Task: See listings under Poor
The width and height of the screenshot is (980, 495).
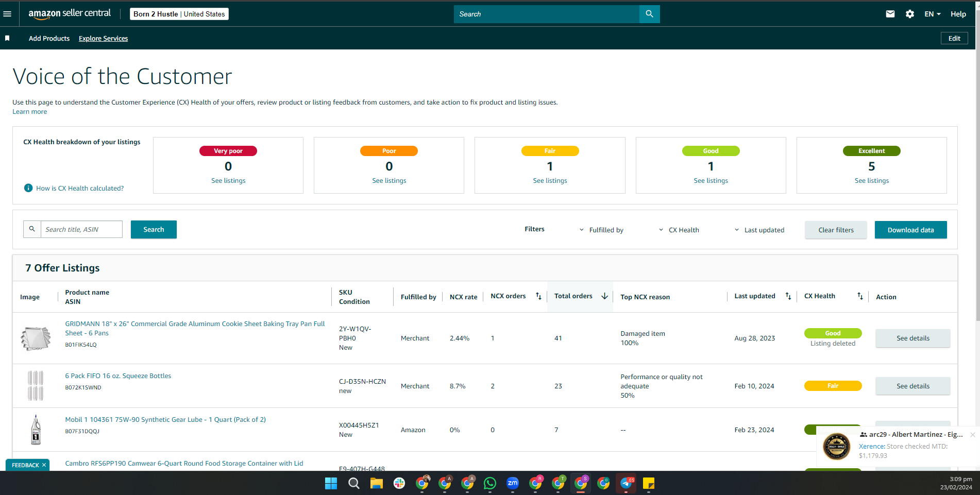Action: click(x=389, y=181)
